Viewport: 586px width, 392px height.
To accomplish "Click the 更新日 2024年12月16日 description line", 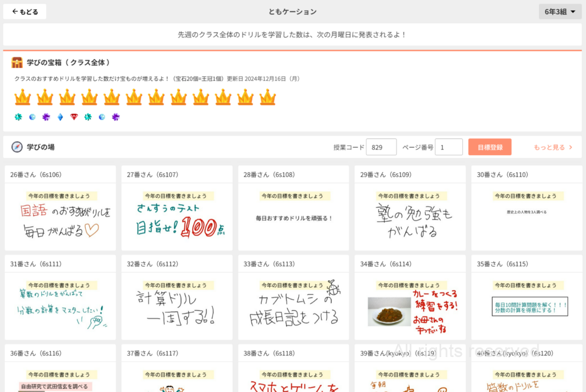I will (x=157, y=79).
